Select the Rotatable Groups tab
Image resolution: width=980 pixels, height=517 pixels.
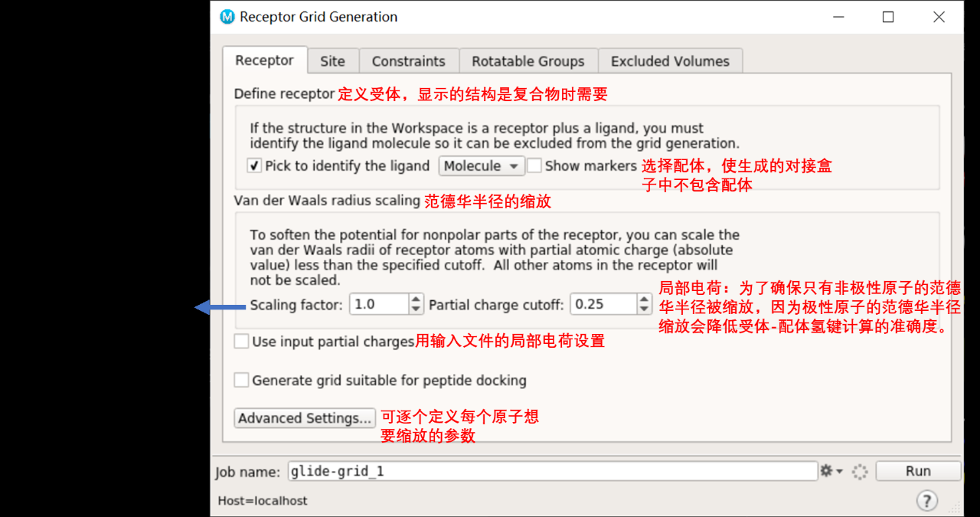(x=528, y=61)
